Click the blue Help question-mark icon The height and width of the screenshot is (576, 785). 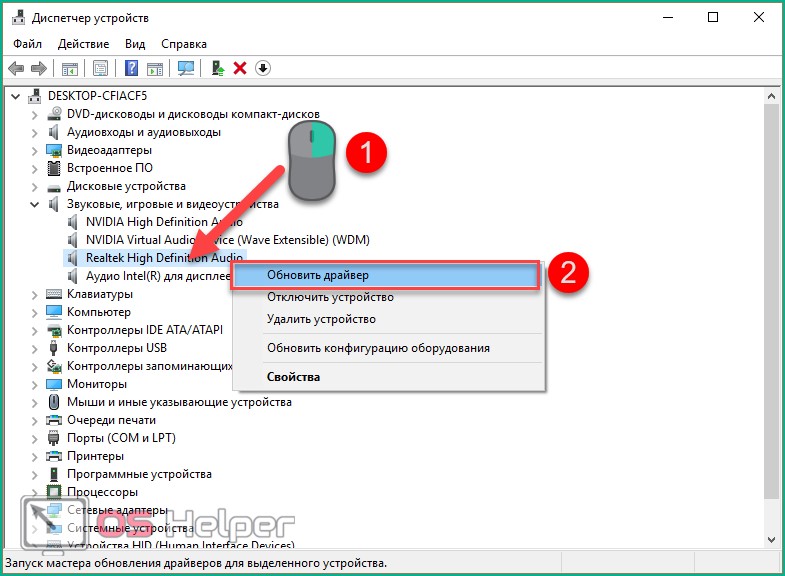click(x=131, y=68)
